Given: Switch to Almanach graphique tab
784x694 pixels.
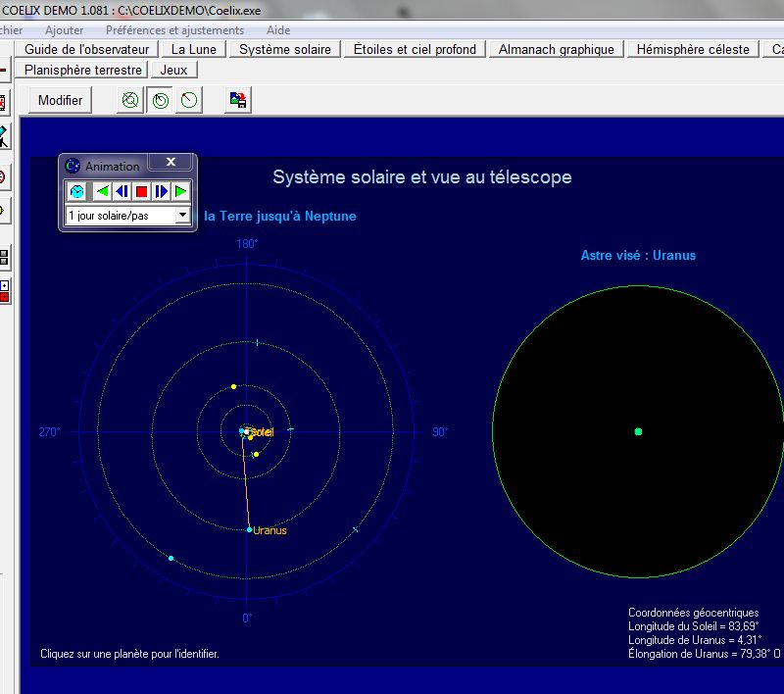Looking at the screenshot, I should 556,49.
